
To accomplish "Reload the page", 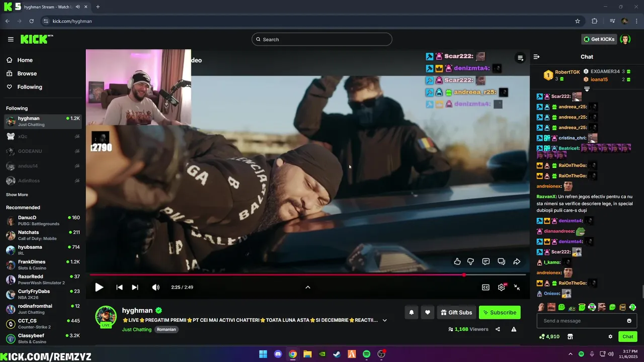I will pyautogui.click(x=31, y=21).
